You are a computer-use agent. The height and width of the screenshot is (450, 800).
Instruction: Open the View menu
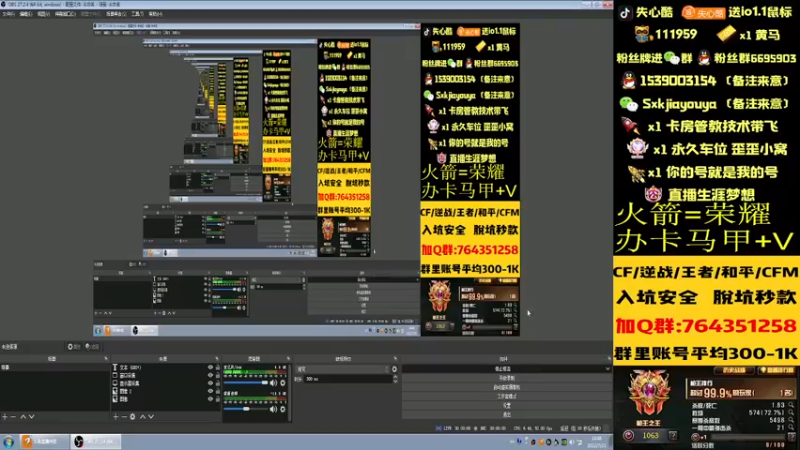[44, 14]
